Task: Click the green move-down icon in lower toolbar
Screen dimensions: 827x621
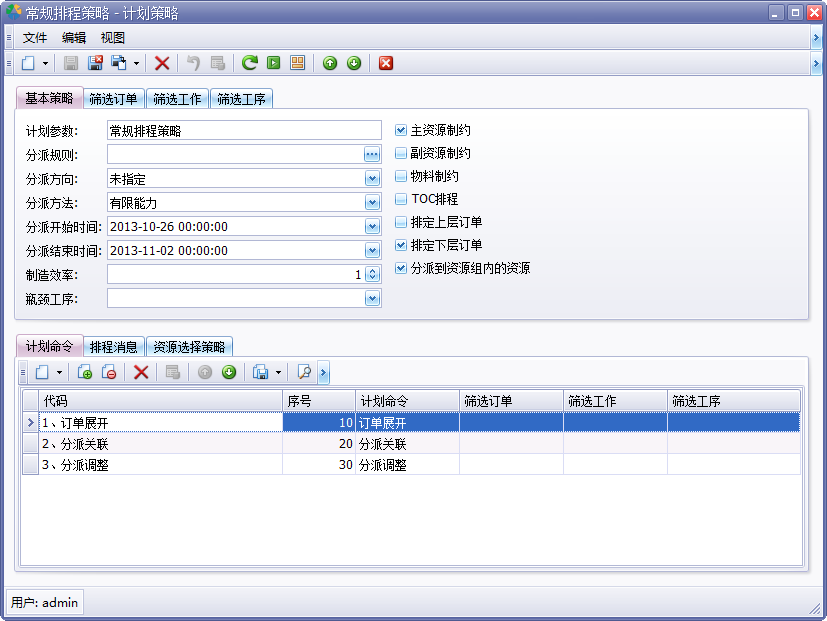Action: pos(229,372)
